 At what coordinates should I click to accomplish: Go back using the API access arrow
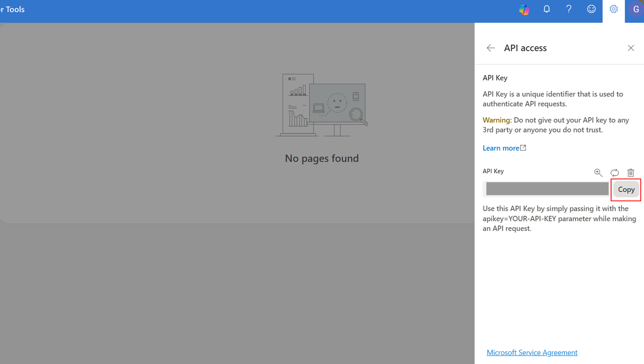coord(491,48)
